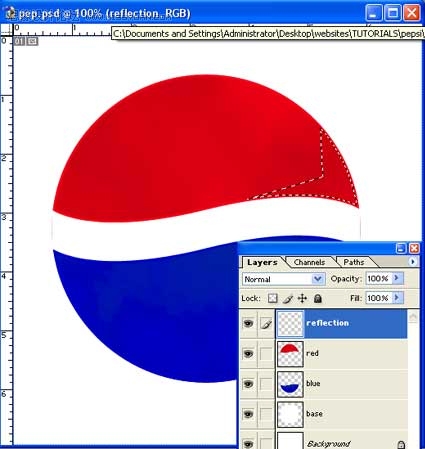Hide the base layer
425x449 pixels.
248,414
